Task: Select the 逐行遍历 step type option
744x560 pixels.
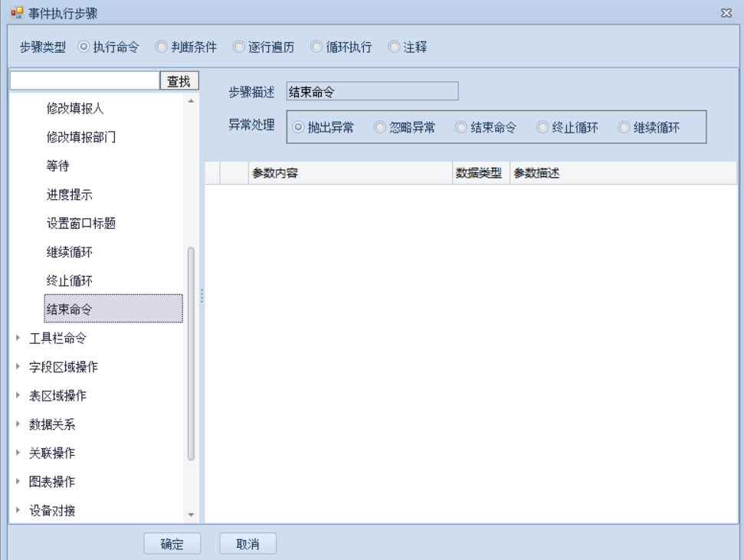Action: click(239, 47)
